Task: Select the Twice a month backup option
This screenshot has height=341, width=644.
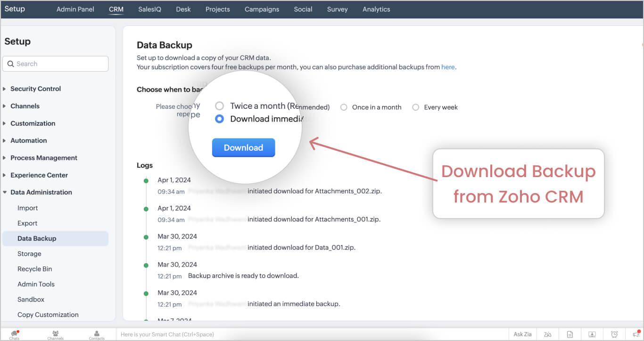Action: [x=219, y=106]
